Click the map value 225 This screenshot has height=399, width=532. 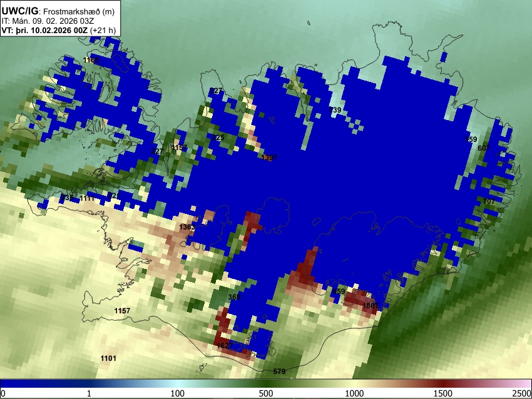(218, 138)
